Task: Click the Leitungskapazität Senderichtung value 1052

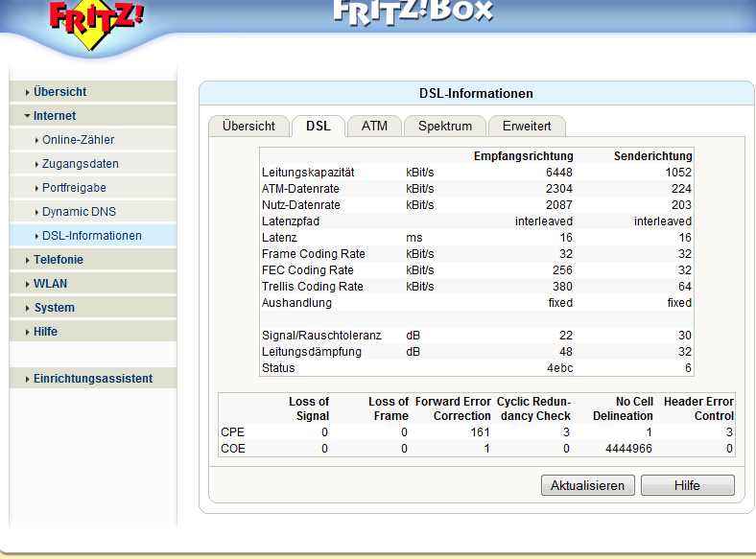Action: click(678, 173)
